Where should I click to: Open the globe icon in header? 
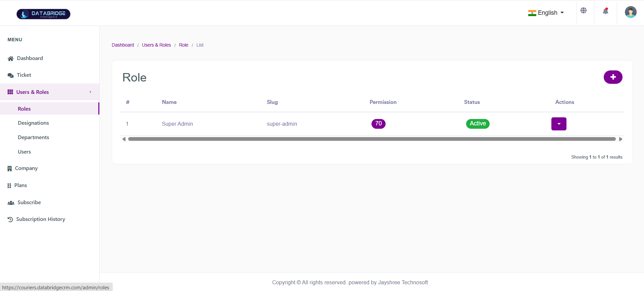[584, 11]
